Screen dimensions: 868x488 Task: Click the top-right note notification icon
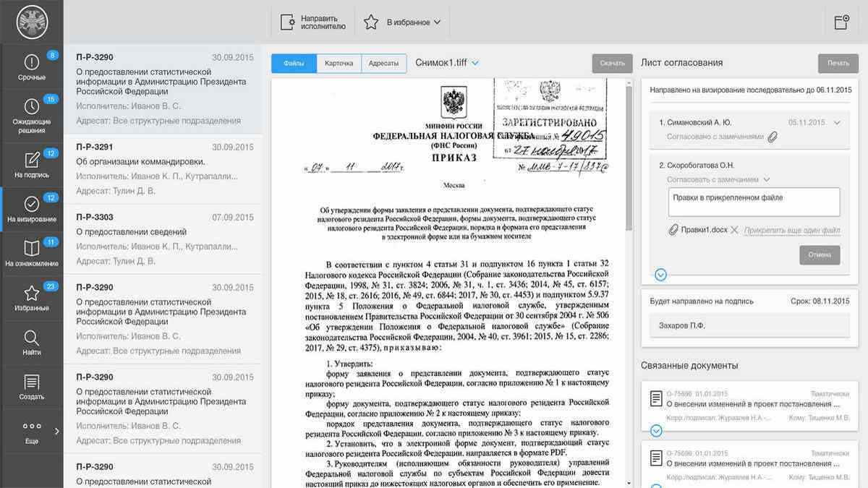(841, 22)
